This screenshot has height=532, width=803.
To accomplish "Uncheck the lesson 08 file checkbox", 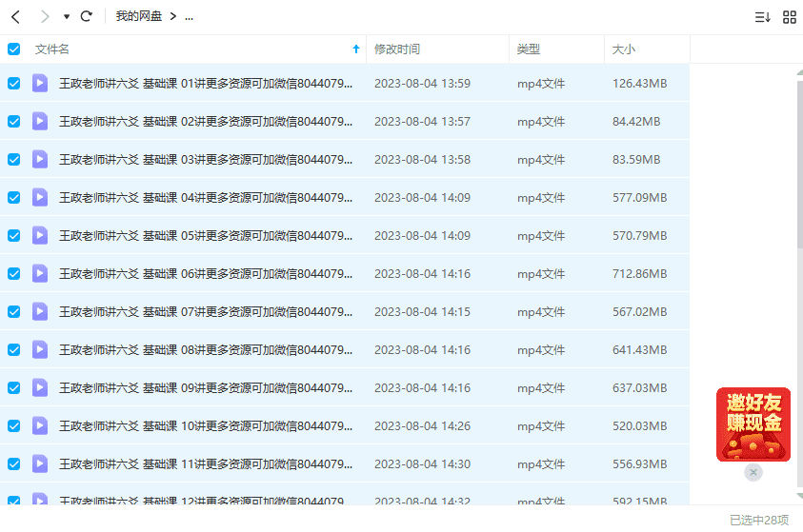I will (13, 350).
